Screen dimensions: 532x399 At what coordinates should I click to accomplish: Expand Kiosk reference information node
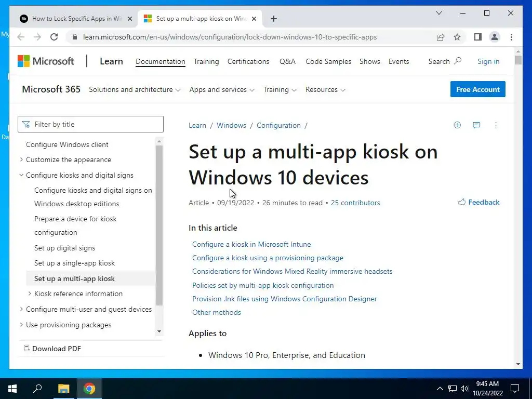(30, 294)
